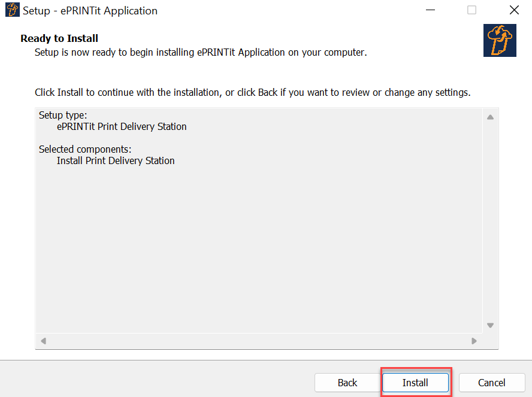Go back to the previous setup step
532x397 pixels.
pyautogui.click(x=347, y=383)
